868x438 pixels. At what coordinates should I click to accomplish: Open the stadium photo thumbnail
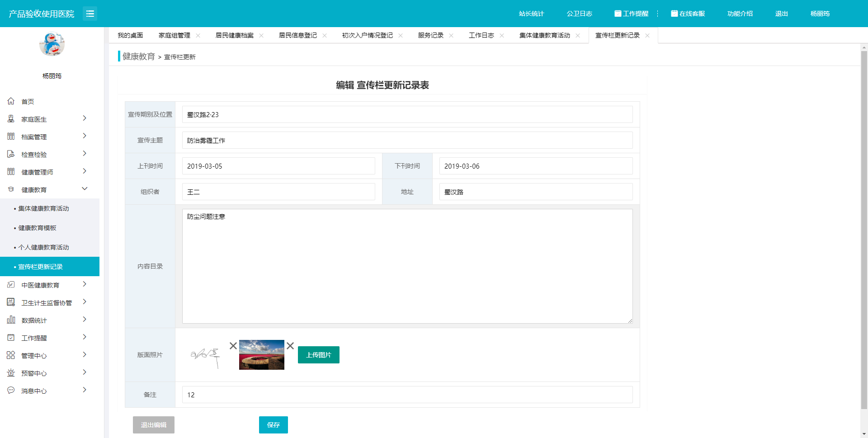[x=261, y=355]
